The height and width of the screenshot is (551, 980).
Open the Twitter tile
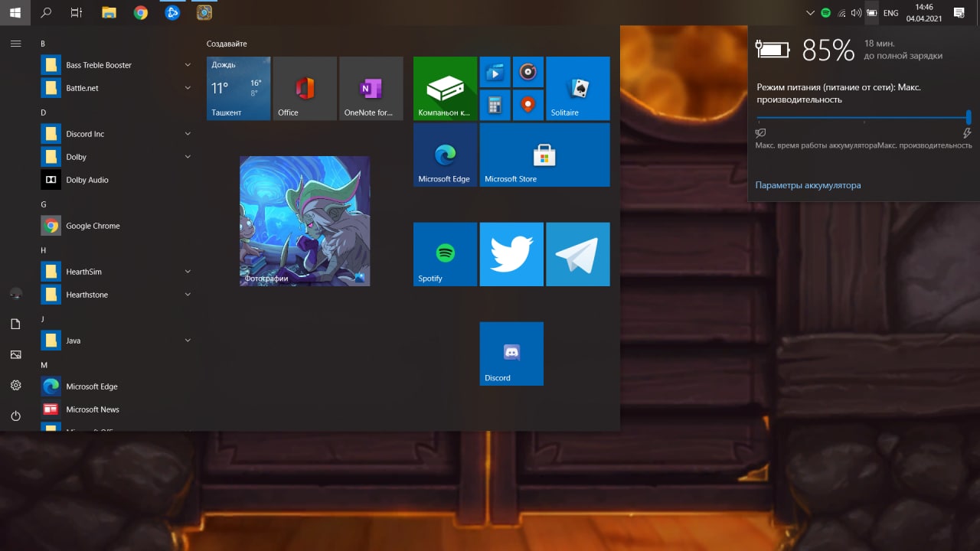[511, 254]
